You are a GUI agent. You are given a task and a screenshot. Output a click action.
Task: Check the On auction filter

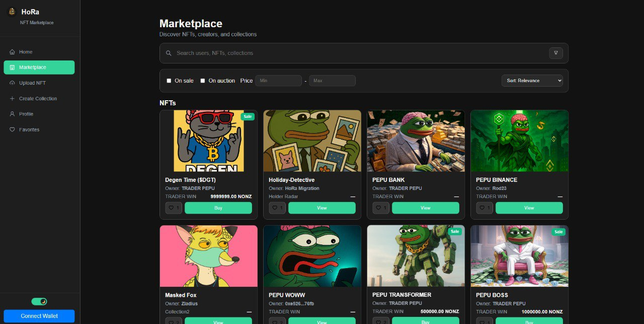203,81
